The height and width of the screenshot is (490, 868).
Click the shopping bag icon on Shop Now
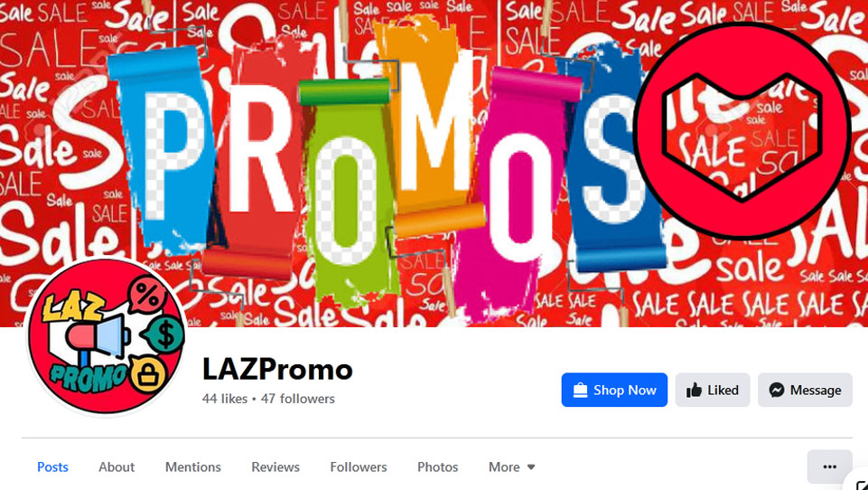(580, 391)
